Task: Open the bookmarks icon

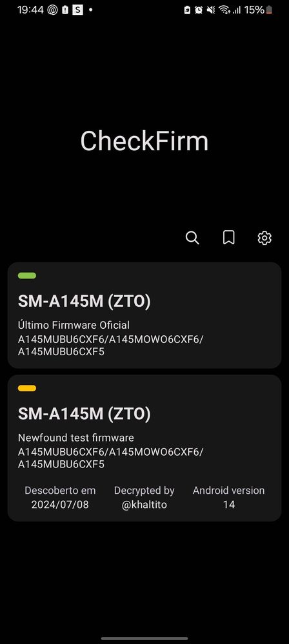Action: 228,237
